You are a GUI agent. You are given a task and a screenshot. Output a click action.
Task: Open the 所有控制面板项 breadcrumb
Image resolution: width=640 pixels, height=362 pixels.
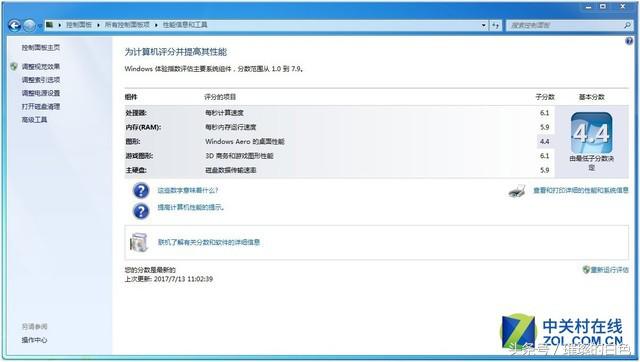tap(127, 25)
